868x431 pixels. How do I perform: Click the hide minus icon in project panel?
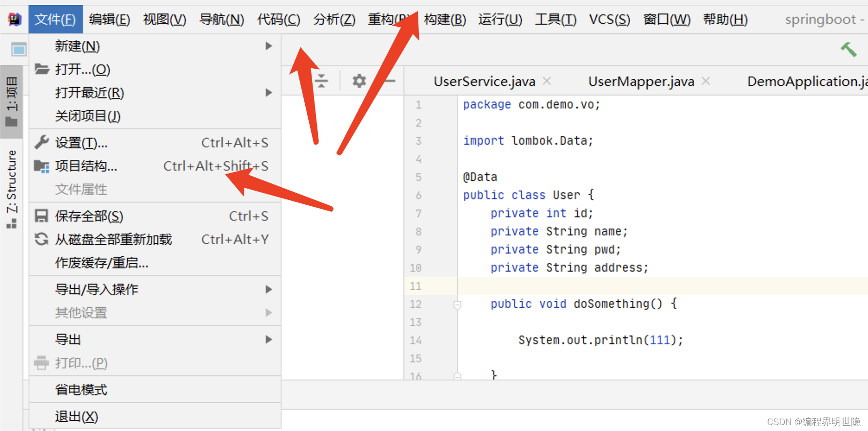[x=389, y=81]
